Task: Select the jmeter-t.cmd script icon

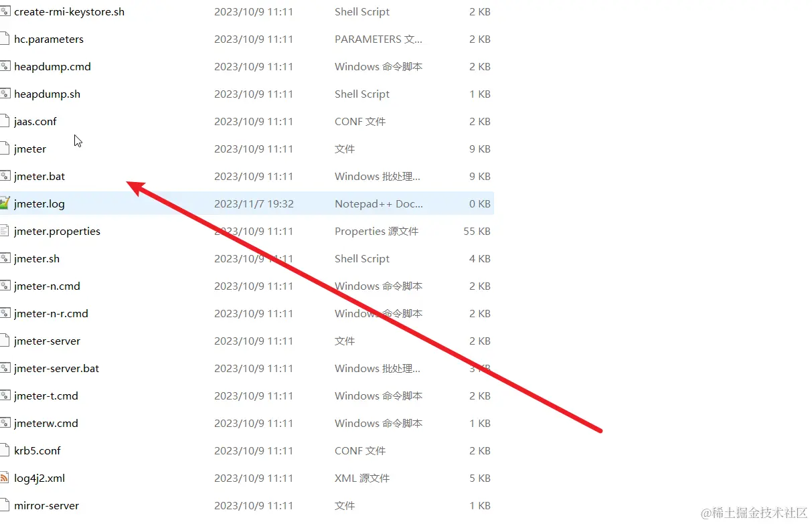Action: 4,396
